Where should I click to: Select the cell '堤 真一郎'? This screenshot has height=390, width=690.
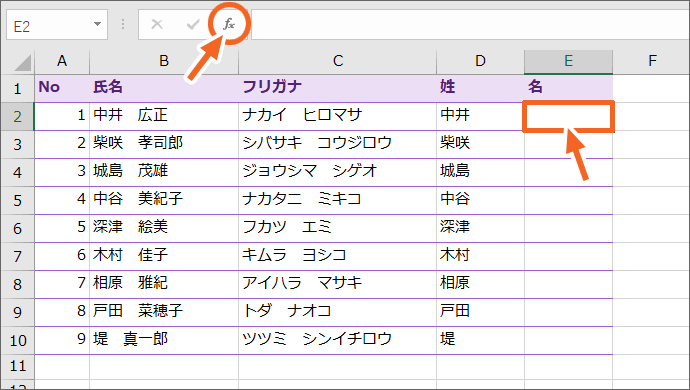(164, 340)
